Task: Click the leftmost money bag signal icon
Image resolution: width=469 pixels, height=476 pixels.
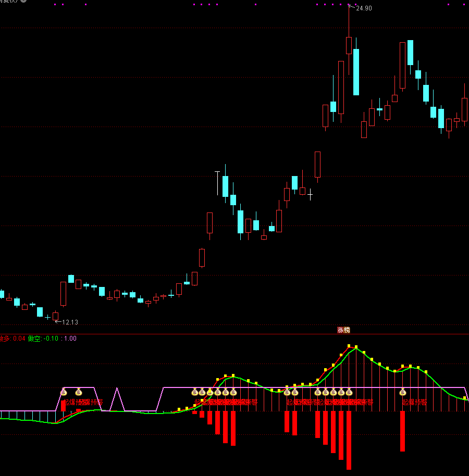Action: pyautogui.click(x=64, y=392)
